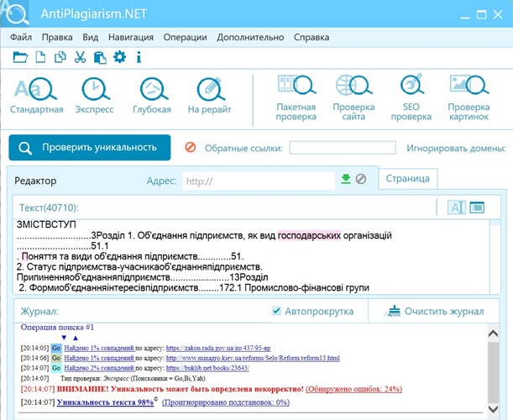Click the grey stop icon beside address field
This screenshot has width=513, height=420.
pos(361,179)
